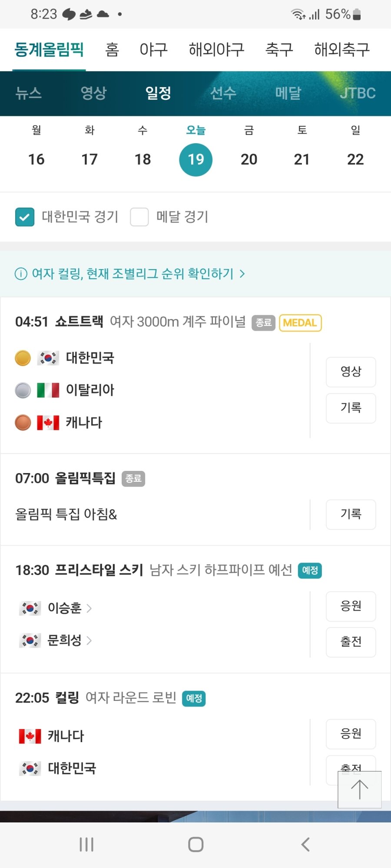Tap the Canadian flag in the curling match

point(30,736)
